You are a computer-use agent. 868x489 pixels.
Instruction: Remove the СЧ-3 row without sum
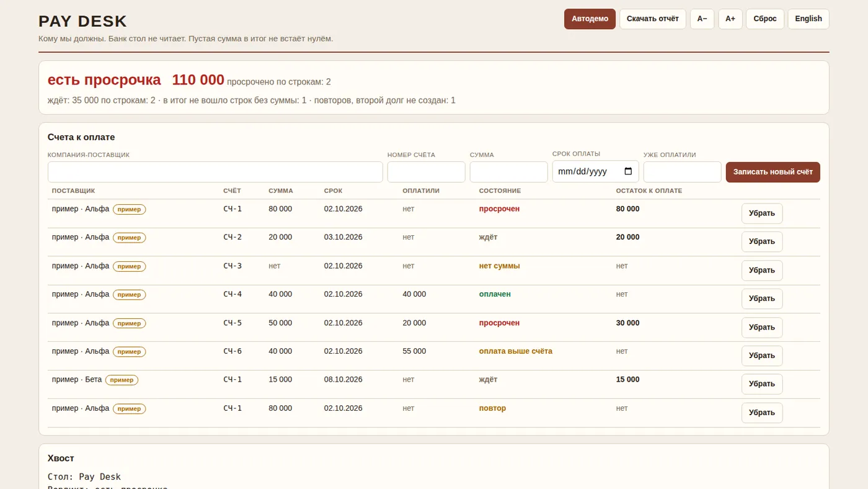(762, 271)
